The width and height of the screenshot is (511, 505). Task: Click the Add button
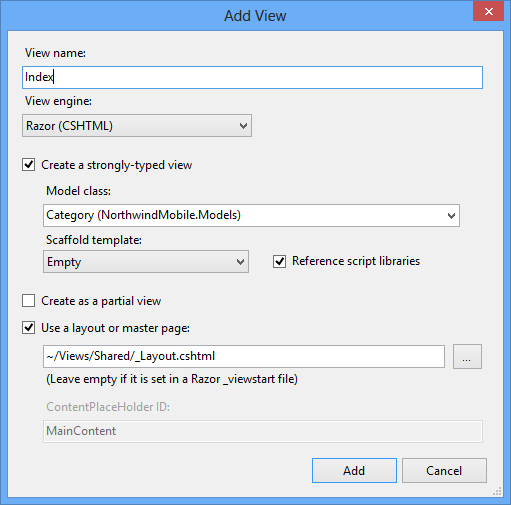(x=354, y=470)
